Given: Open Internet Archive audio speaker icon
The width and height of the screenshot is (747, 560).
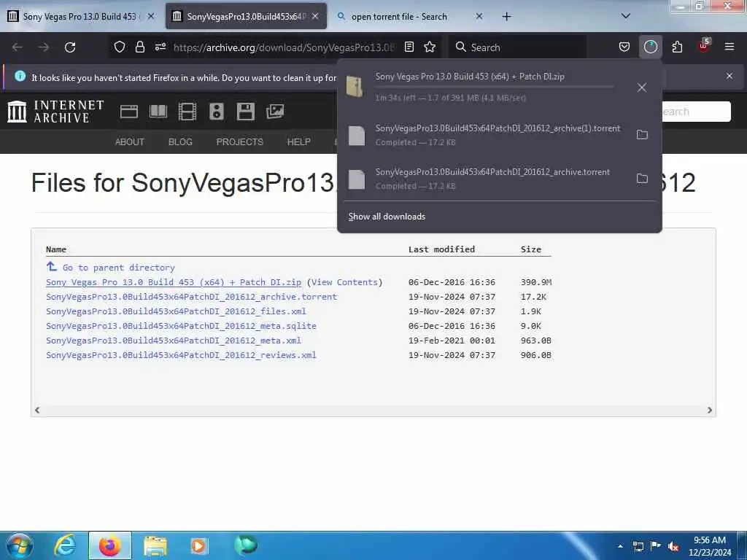Looking at the screenshot, I should click(216, 112).
